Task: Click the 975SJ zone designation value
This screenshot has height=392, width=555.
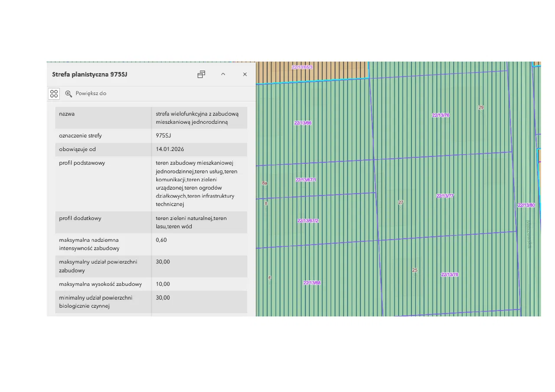Action: click(163, 136)
